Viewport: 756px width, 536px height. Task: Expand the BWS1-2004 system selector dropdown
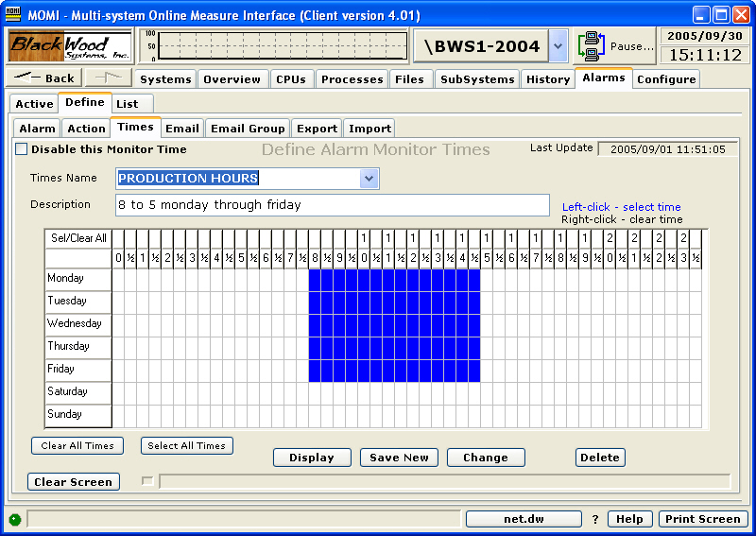pyautogui.click(x=558, y=45)
